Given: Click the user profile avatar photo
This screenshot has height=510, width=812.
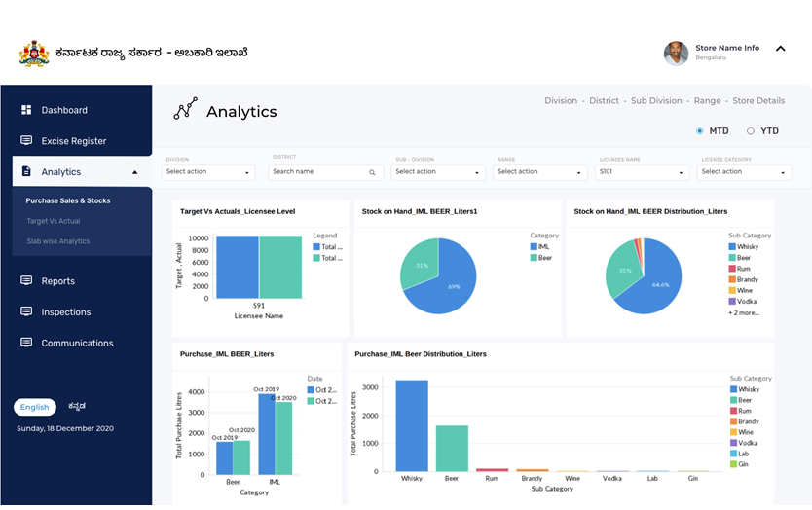Looking at the screenshot, I should point(676,54).
